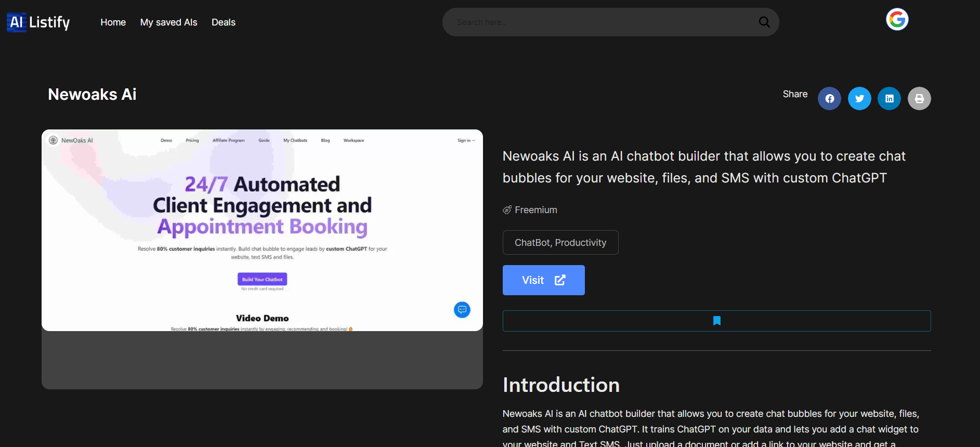Go to the Home menu item
Viewport: 980px width, 447px height.
tap(113, 22)
